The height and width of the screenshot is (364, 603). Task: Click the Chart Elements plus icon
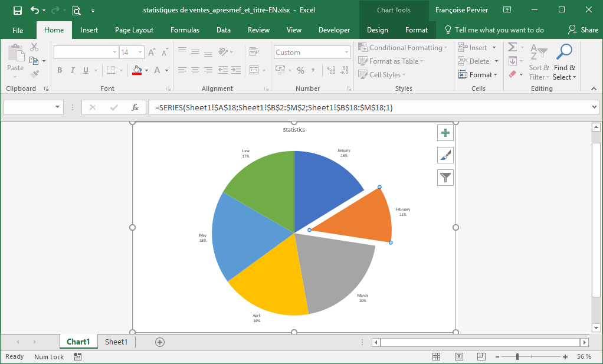[x=445, y=133]
